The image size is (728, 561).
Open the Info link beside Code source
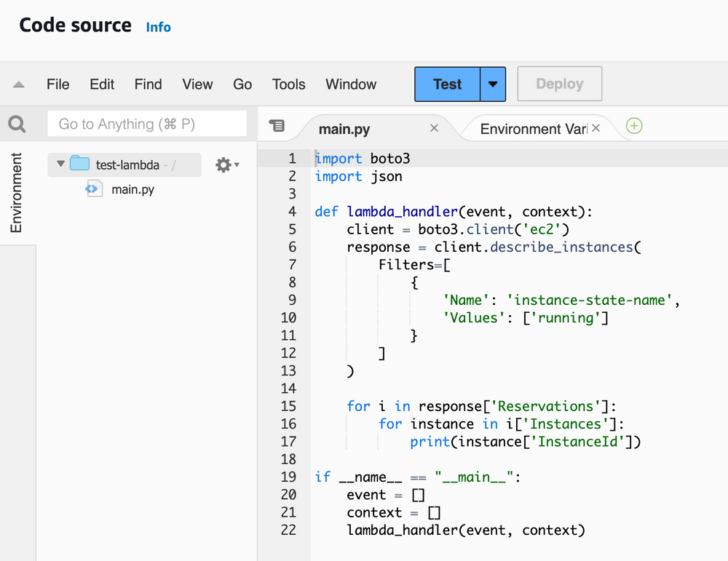click(158, 27)
